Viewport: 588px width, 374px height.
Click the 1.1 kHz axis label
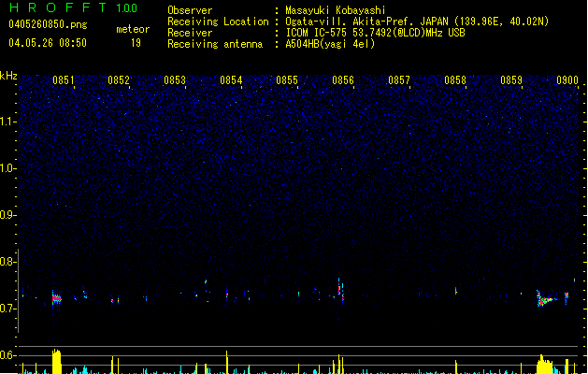7,122
